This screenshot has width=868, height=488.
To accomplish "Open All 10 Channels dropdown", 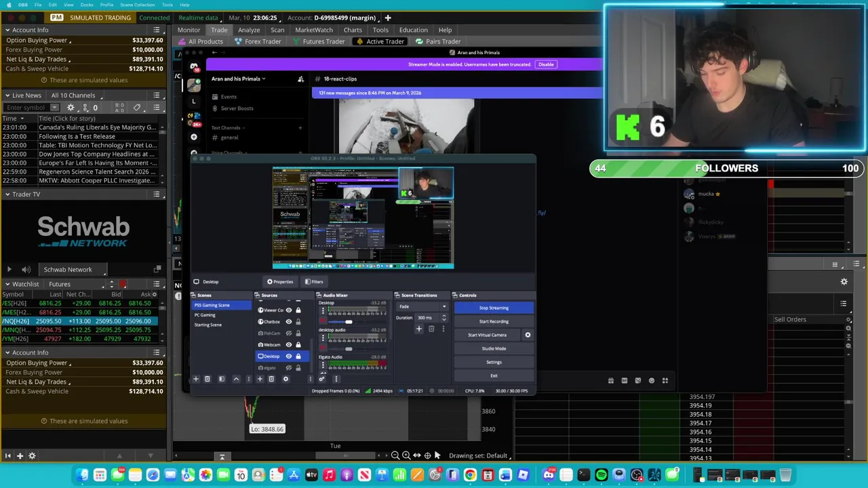I will 77,96.
